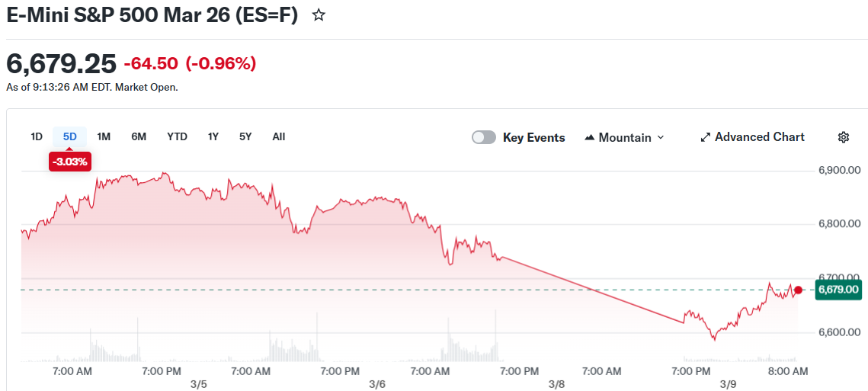Screen dimensions: 868x391
Task: Open the Advanced Chart link
Action: (759, 137)
